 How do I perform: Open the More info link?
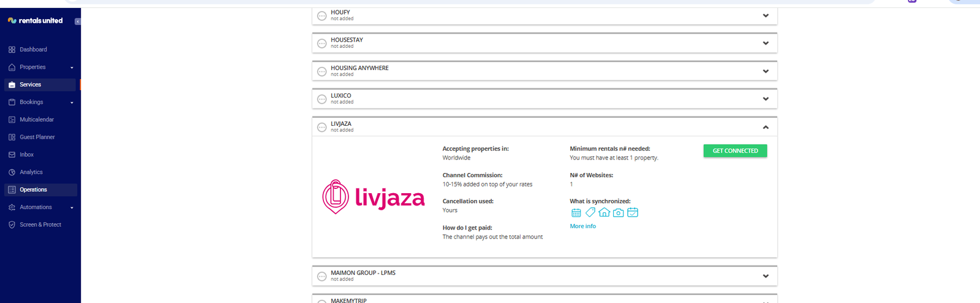point(582,226)
